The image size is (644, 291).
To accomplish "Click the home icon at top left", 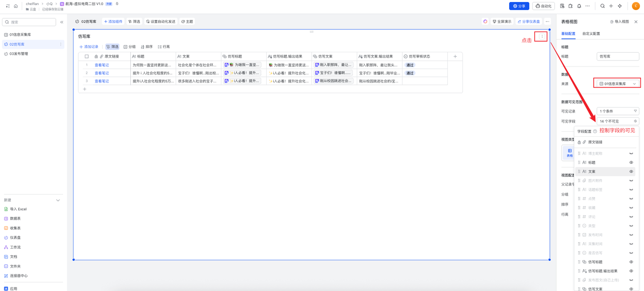I will tap(16, 6).
